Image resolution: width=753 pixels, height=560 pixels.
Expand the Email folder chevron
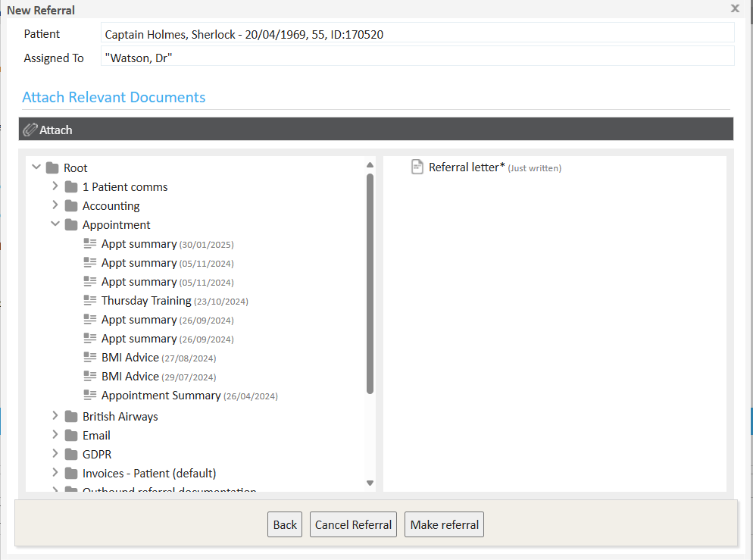(55, 435)
